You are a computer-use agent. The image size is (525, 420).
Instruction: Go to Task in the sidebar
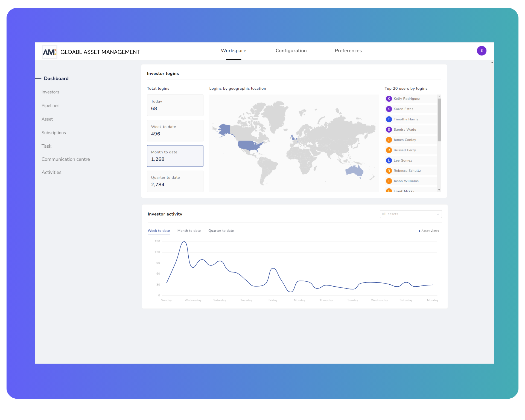click(46, 146)
